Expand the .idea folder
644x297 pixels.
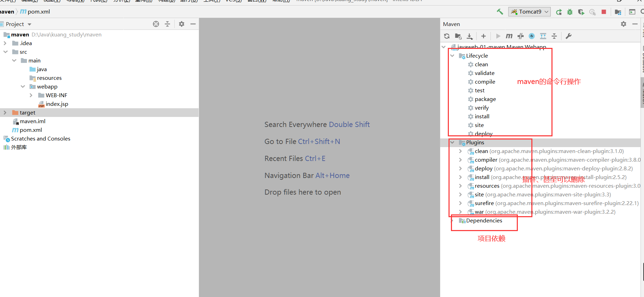pyautogui.click(x=5, y=43)
